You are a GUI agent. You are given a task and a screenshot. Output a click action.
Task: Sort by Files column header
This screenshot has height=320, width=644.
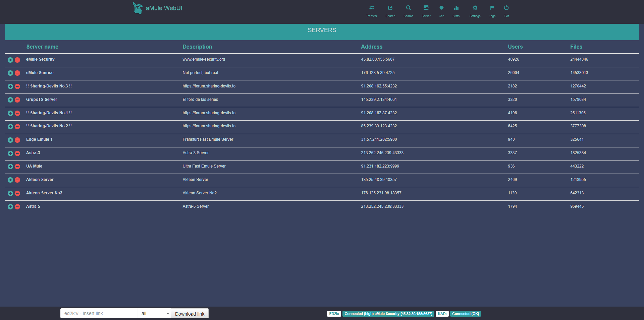click(x=576, y=47)
